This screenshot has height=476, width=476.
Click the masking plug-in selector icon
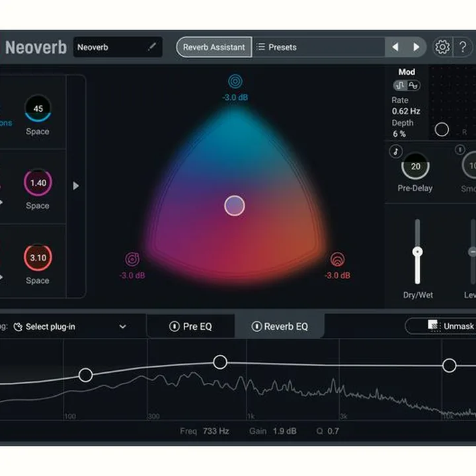pyautogui.click(x=18, y=327)
